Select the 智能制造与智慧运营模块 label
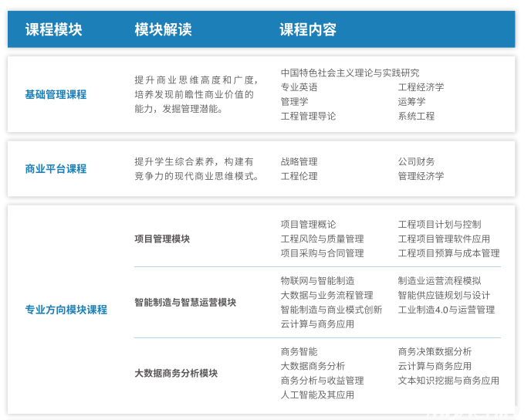 tap(185, 302)
